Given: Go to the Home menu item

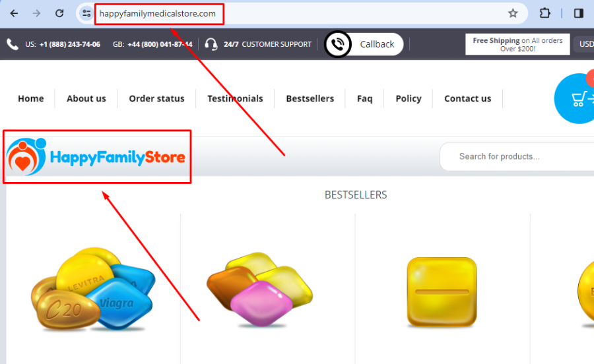Looking at the screenshot, I should [x=30, y=98].
